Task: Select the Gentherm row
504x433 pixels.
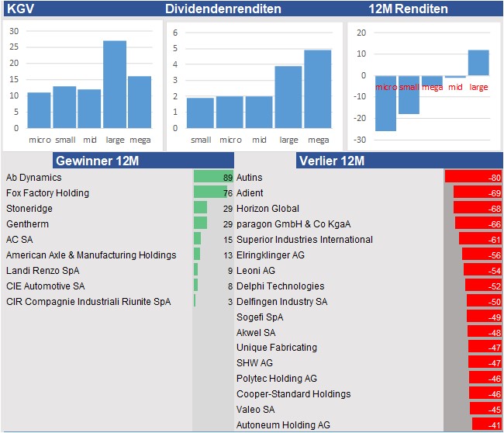Action: tap(119, 224)
